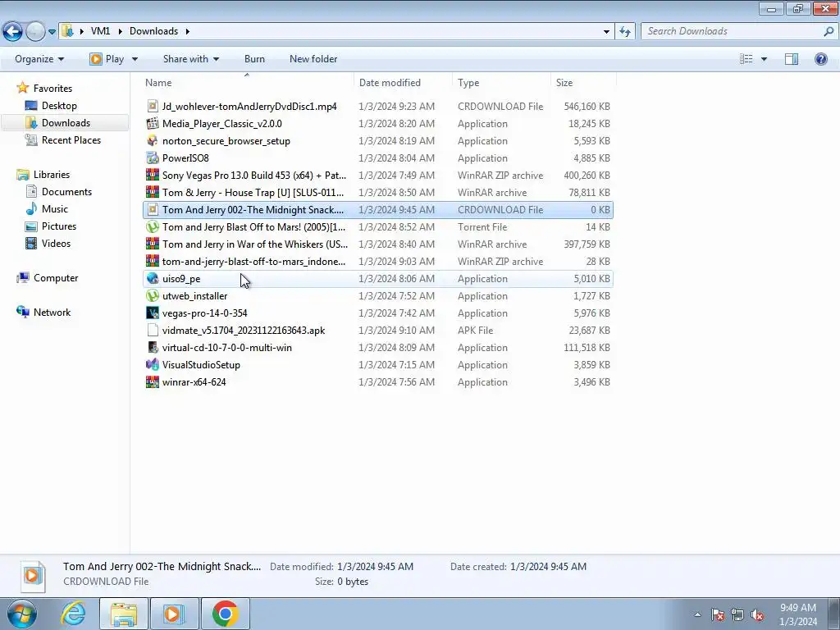Select Computer in navigation pane

click(47, 278)
